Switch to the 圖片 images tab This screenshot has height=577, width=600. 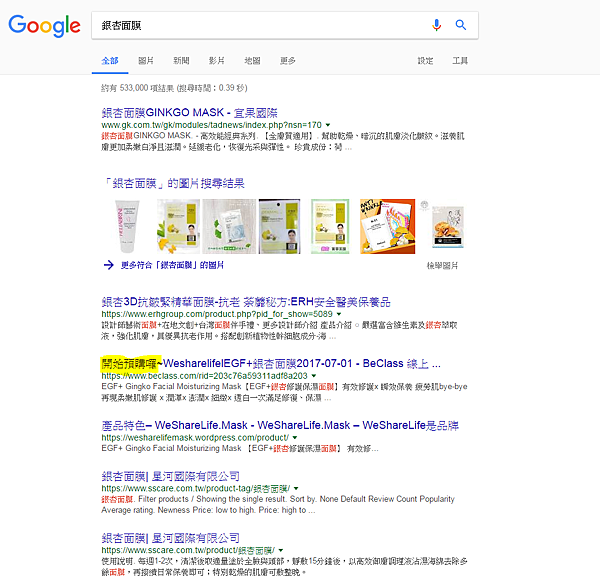(146, 60)
